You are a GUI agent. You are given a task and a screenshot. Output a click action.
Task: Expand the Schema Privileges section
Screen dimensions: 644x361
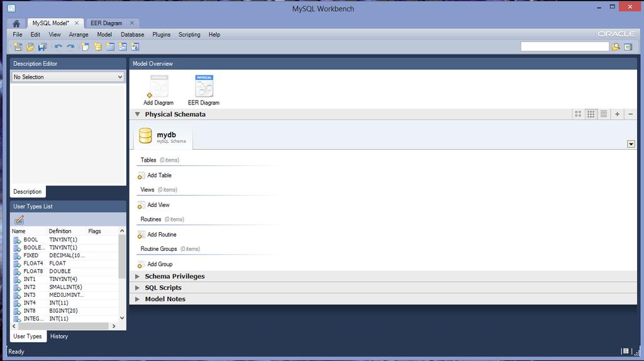[138, 276]
